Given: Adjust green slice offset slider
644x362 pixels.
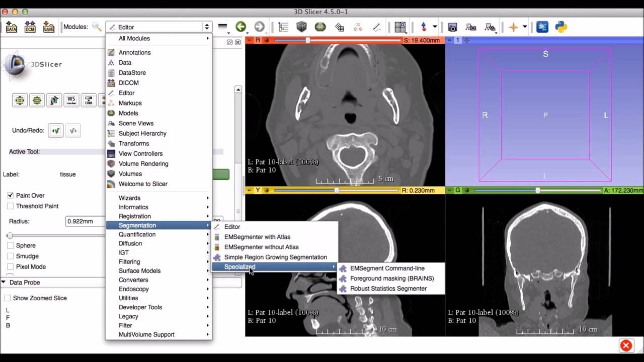Looking at the screenshot, I should click(x=537, y=191).
